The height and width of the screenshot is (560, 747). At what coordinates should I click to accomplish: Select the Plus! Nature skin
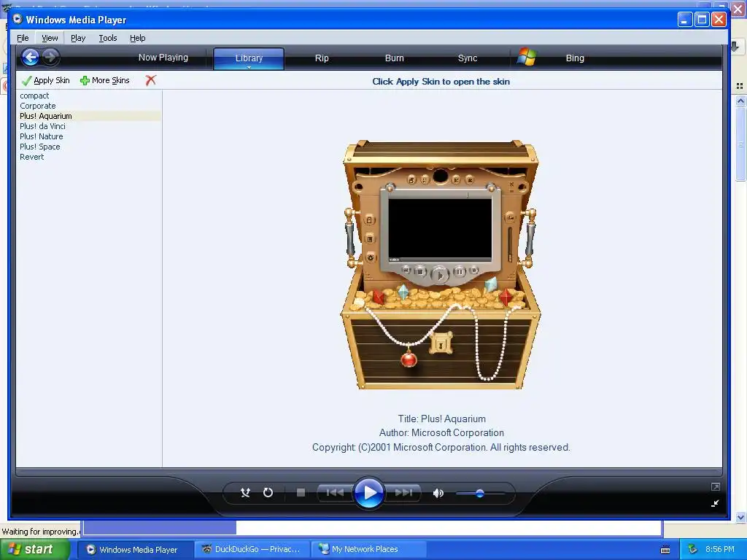coord(41,136)
